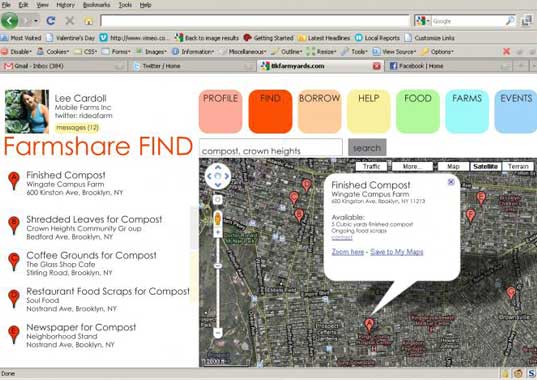Screen dimensions: 537x380
Task: Open the File menu
Action: tap(6, 5)
